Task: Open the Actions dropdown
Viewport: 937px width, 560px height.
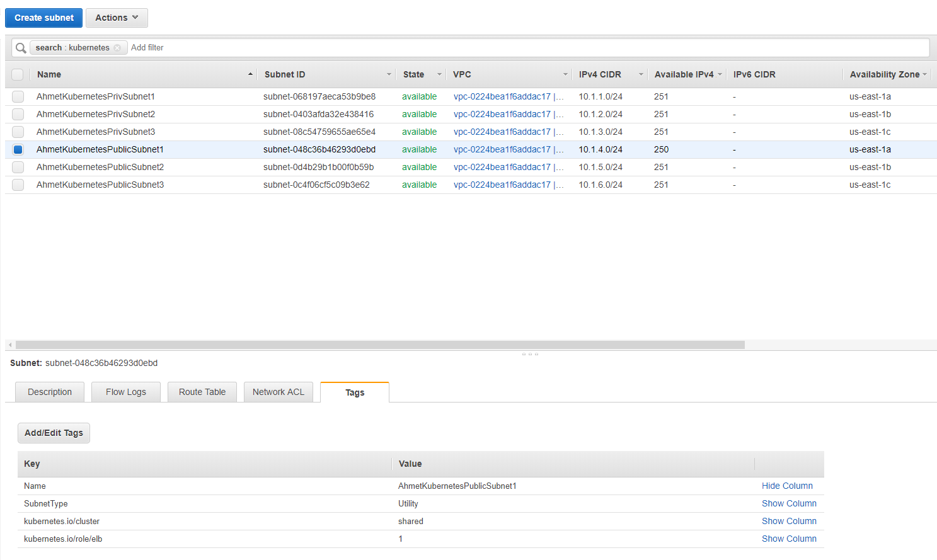Action: click(117, 18)
